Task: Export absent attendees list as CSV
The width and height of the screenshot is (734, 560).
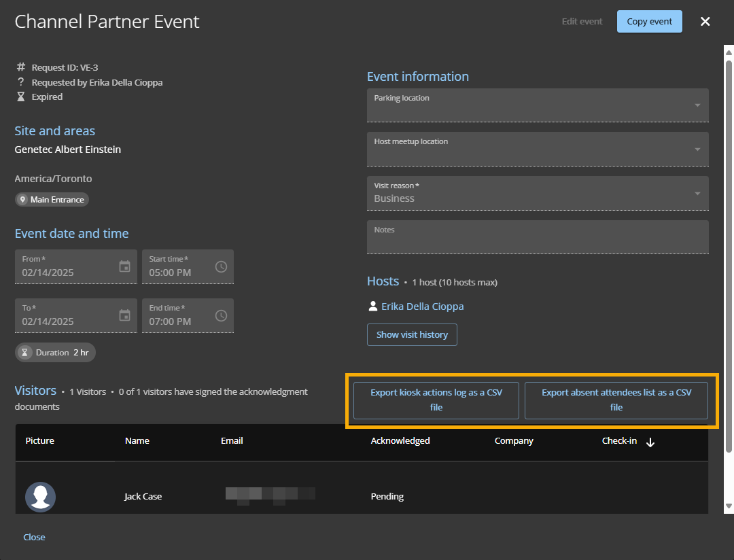Action: pyautogui.click(x=616, y=400)
